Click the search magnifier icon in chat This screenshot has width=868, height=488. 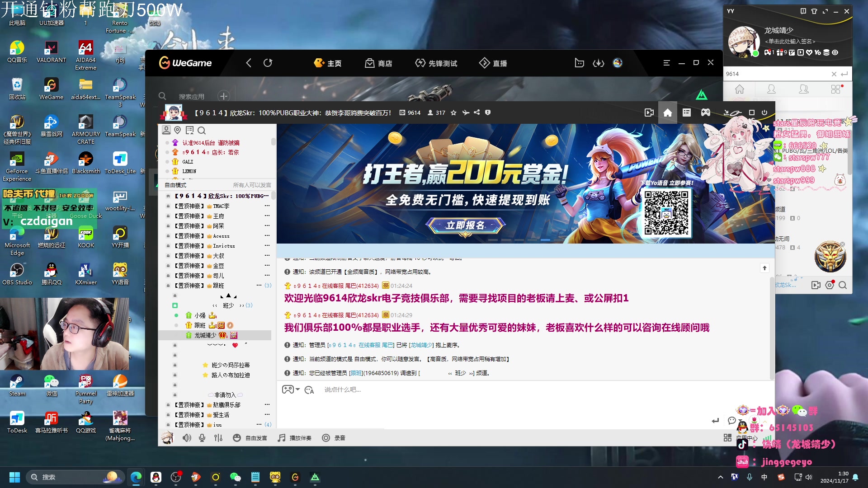202,130
